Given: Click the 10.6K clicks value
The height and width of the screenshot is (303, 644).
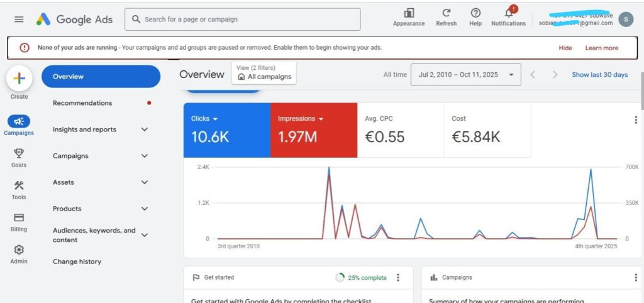Looking at the screenshot, I should point(210,136).
